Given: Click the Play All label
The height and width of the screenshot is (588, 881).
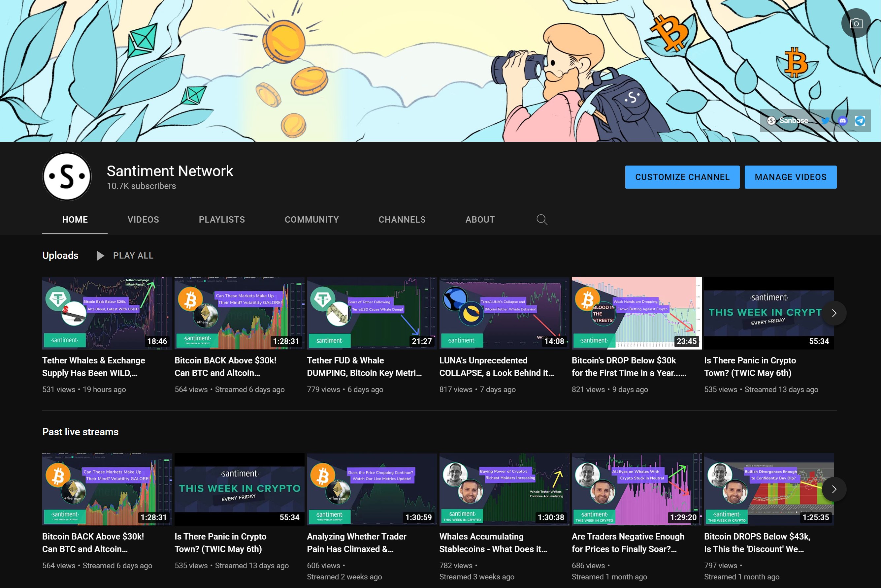Looking at the screenshot, I should pos(133,256).
